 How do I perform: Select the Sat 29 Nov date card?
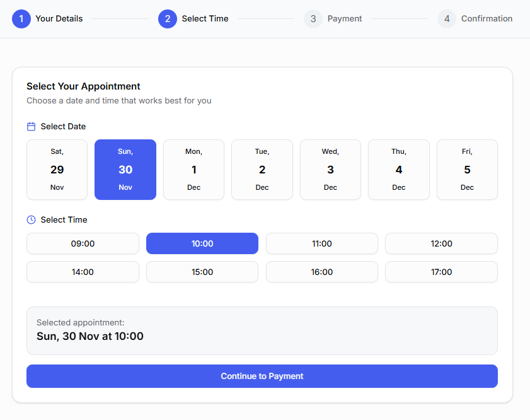coord(57,169)
